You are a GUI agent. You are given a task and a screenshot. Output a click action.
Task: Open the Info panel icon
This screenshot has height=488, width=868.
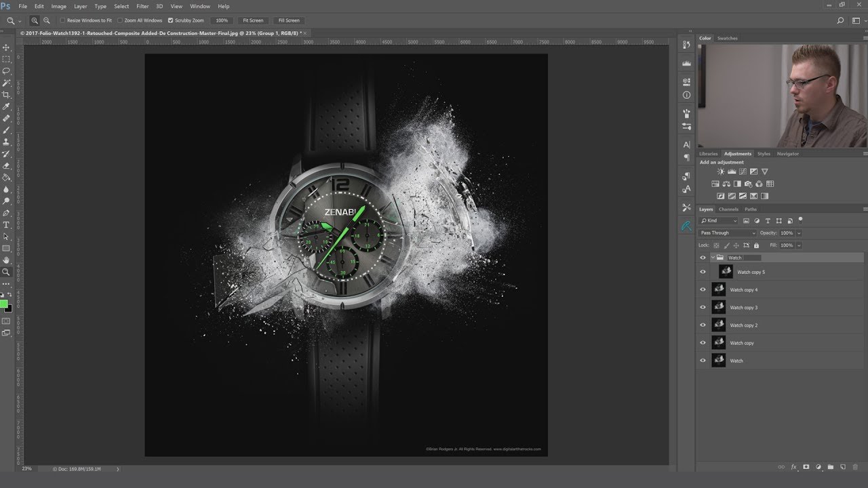[x=686, y=96]
